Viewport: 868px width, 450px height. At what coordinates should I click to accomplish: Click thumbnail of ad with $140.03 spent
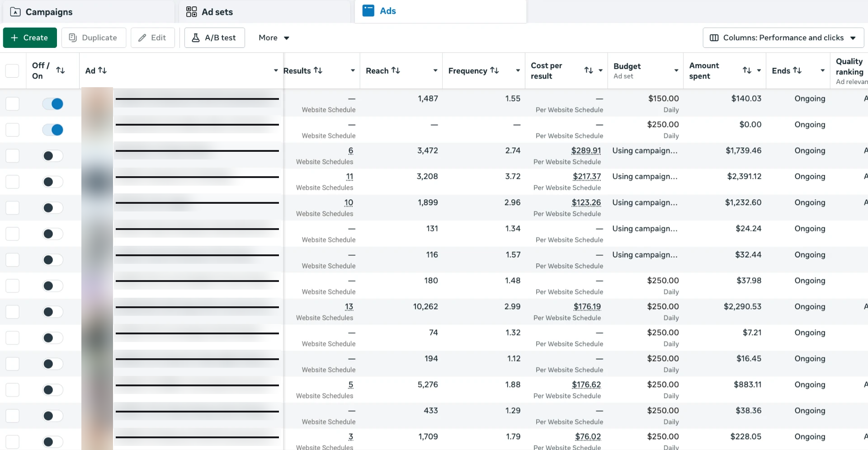(97, 103)
